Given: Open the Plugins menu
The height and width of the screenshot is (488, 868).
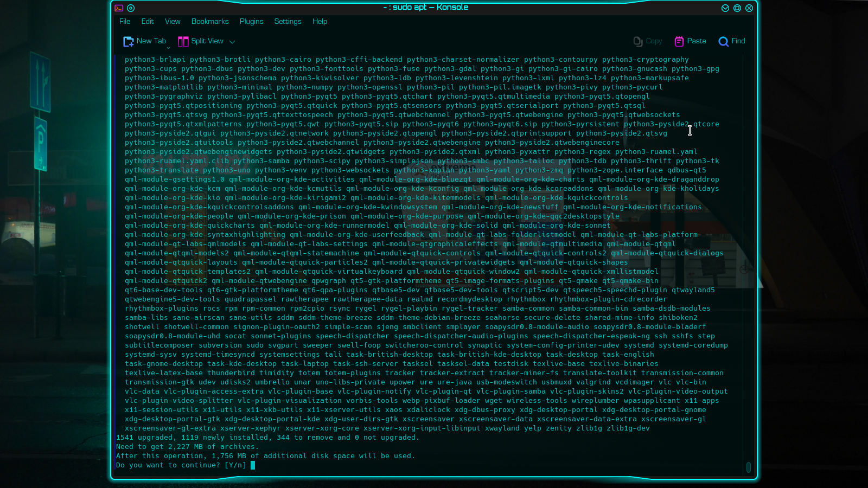Looking at the screenshot, I should pyautogui.click(x=252, y=22).
